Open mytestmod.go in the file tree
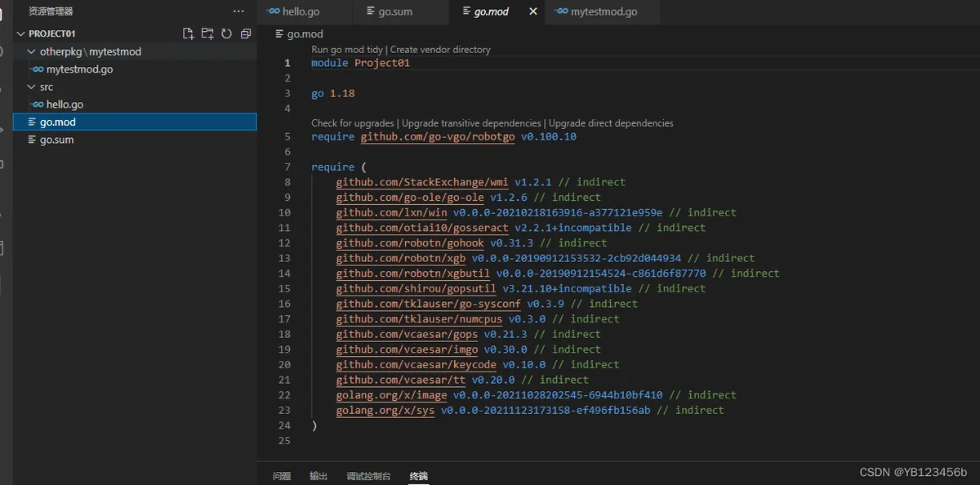980x485 pixels. tap(135, 69)
